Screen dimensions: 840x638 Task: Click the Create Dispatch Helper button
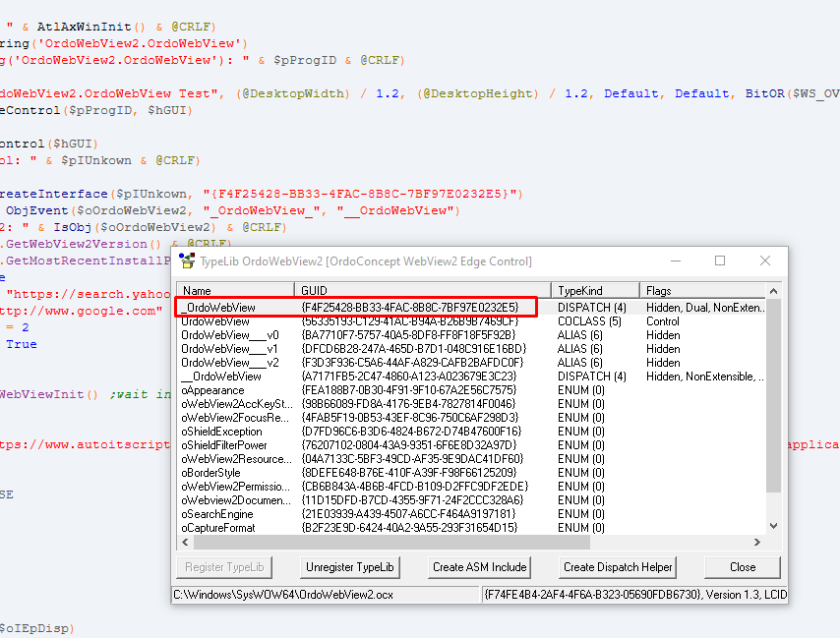[x=618, y=567]
